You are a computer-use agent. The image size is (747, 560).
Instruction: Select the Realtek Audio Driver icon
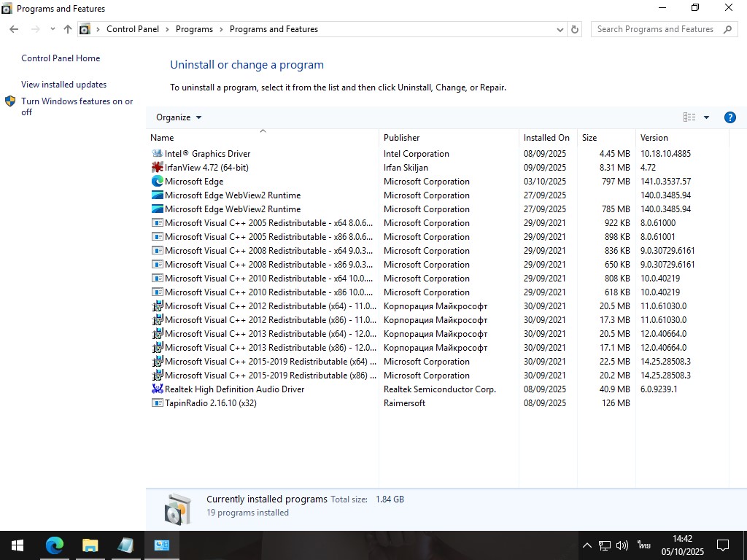pos(158,389)
